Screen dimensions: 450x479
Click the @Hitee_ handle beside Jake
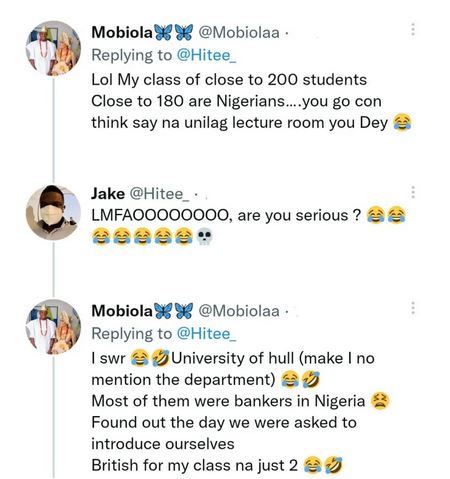[x=159, y=194]
